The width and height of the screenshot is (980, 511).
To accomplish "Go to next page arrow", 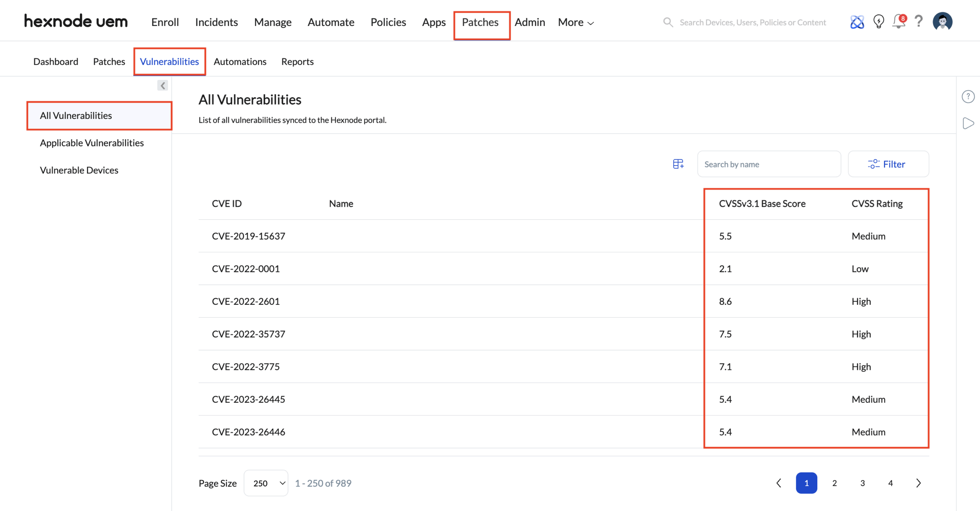I will coord(918,483).
